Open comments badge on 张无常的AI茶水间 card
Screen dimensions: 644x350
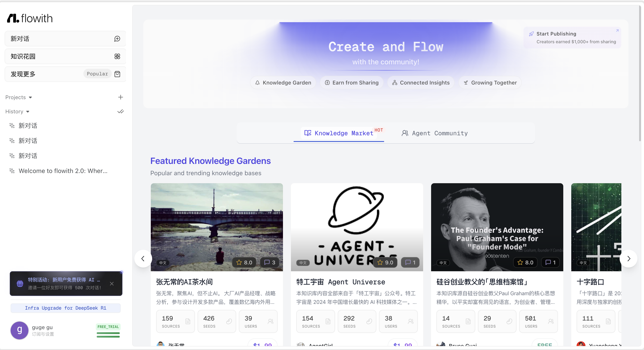(270, 263)
